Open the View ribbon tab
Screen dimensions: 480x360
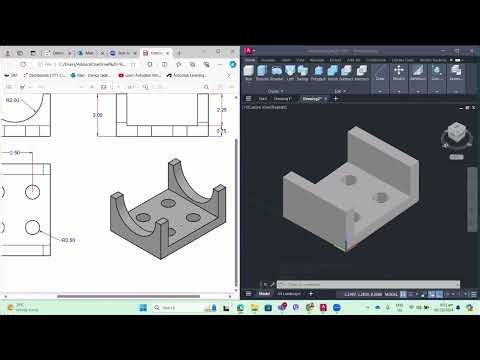click(x=300, y=60)
